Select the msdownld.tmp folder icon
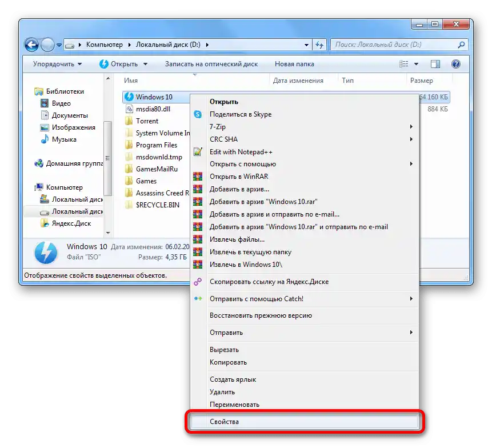 (x=129, y=157)
